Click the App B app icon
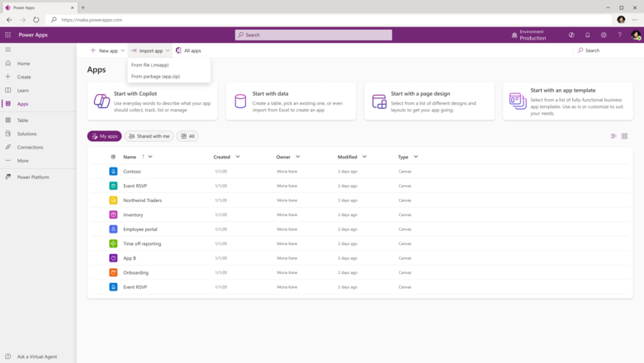Viewport: 644px width, 363px height. tap(113, 258)
